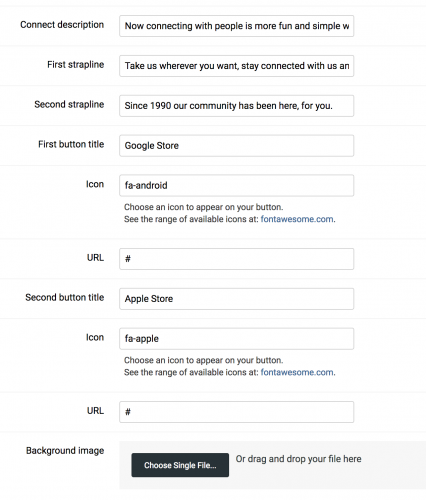Image resolution: width=426 pixels, height=500 pixels.
Task: Click the drag and drop file area
Action: (x=272, y=465)
